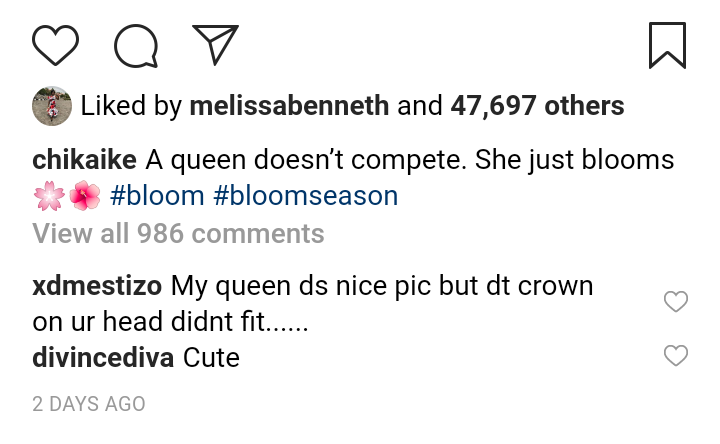Open the divincediva commenter profile

[x=104, y=357]
